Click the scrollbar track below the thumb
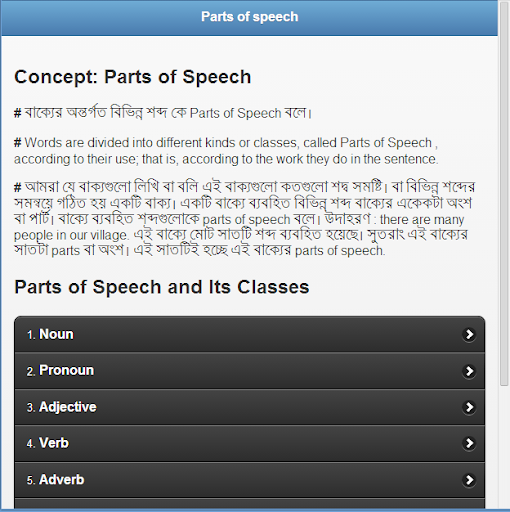The width and height of the screenshot is (510, 512). click(504, 447)
